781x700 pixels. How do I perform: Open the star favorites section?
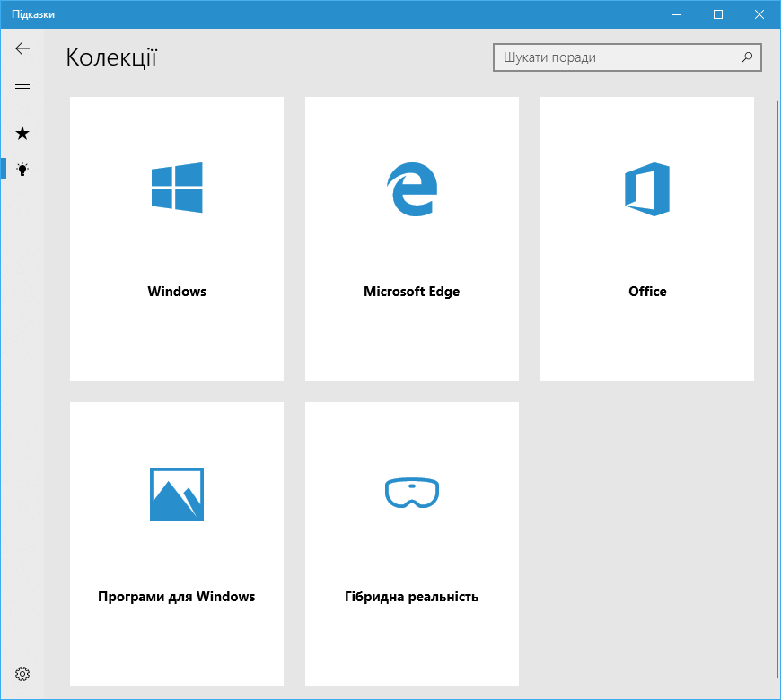click(x=22, y=133)
